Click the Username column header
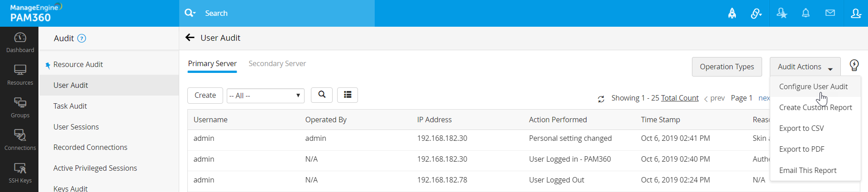This screenshot has width=868, height=192. (x=210, y=120)
